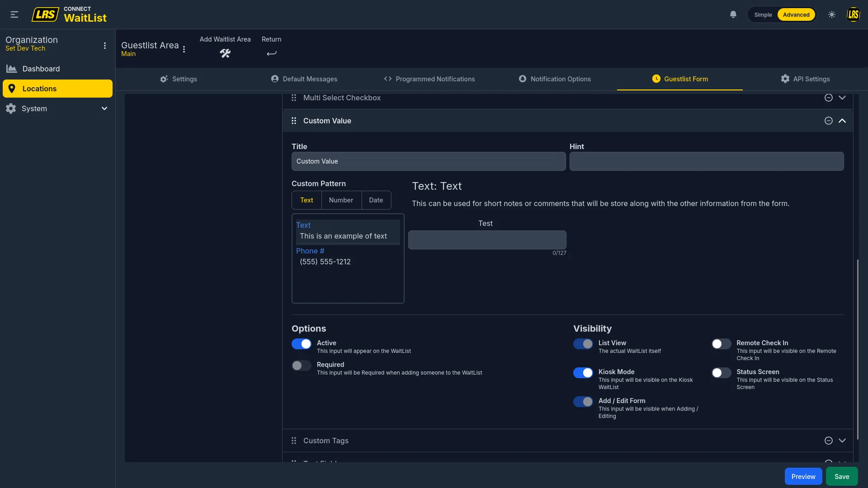Go to Dashboard in sidebar
Screen dimensions: 868x488
tap(57, 69)
